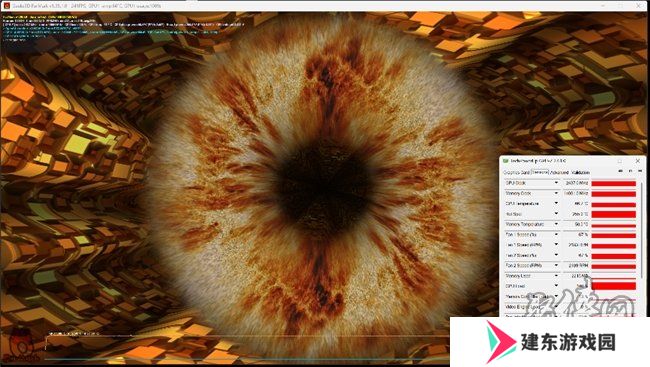Go to the Validation tab in GPU-Z

coord(580,172)
